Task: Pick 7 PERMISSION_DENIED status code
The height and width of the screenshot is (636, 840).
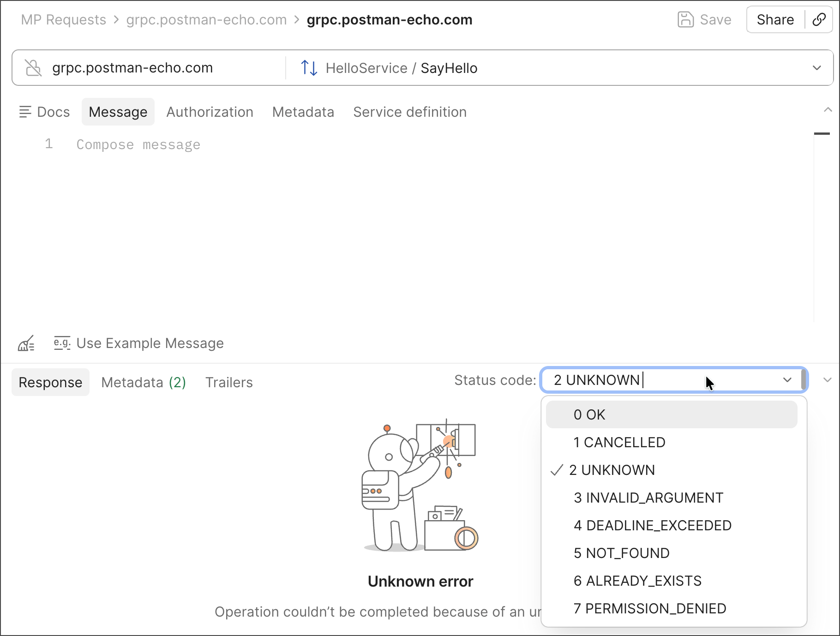Action: coord(672,608)
